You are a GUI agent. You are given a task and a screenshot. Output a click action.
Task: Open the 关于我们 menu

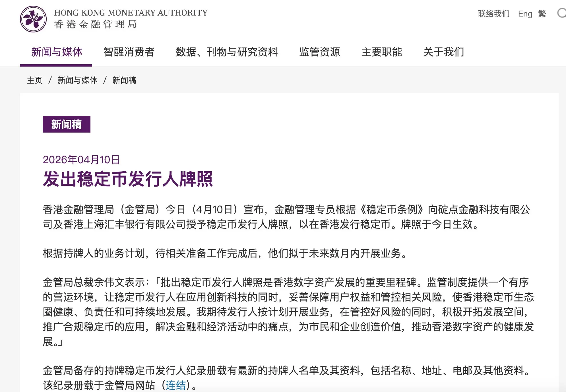pos(444,52)
